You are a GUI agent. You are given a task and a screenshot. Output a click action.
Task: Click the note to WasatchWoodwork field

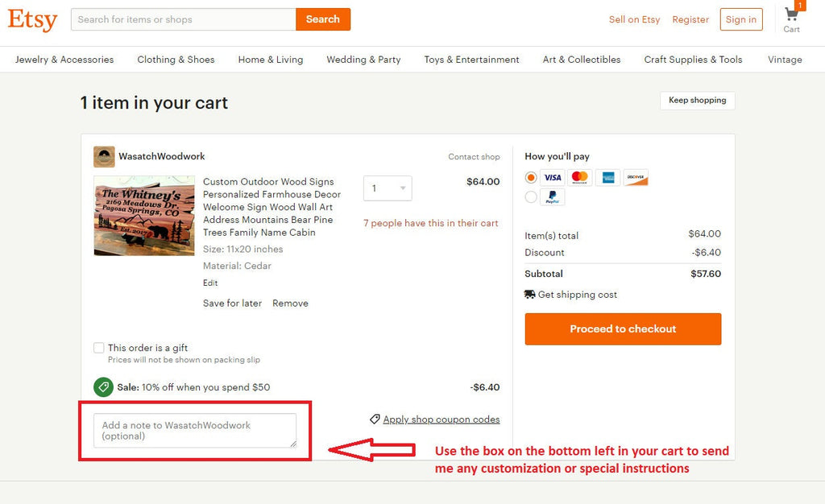tap(195, 431)
